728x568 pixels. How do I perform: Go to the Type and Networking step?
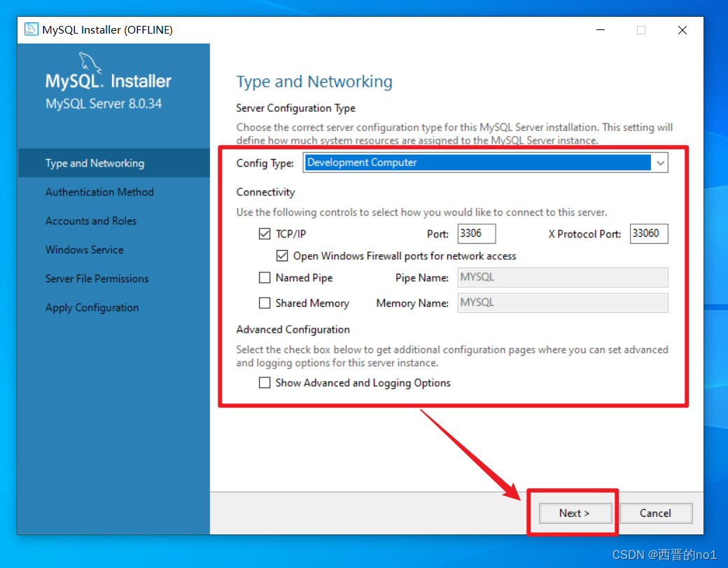point(113,163)
